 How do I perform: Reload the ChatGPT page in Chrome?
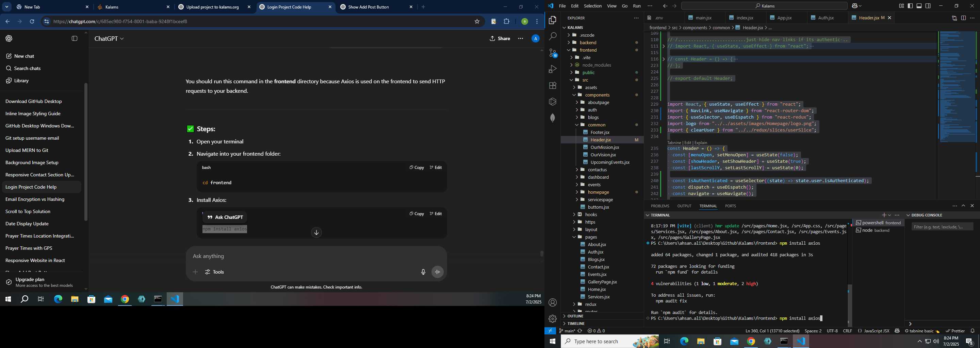[32, 22]
